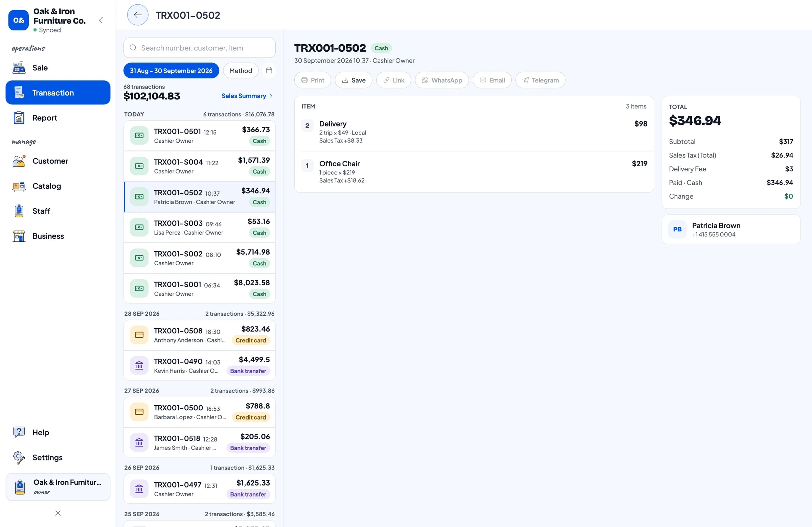Select Transaction in the sidebar
Viewport: 812px width, 527px height.
[58, 93]
